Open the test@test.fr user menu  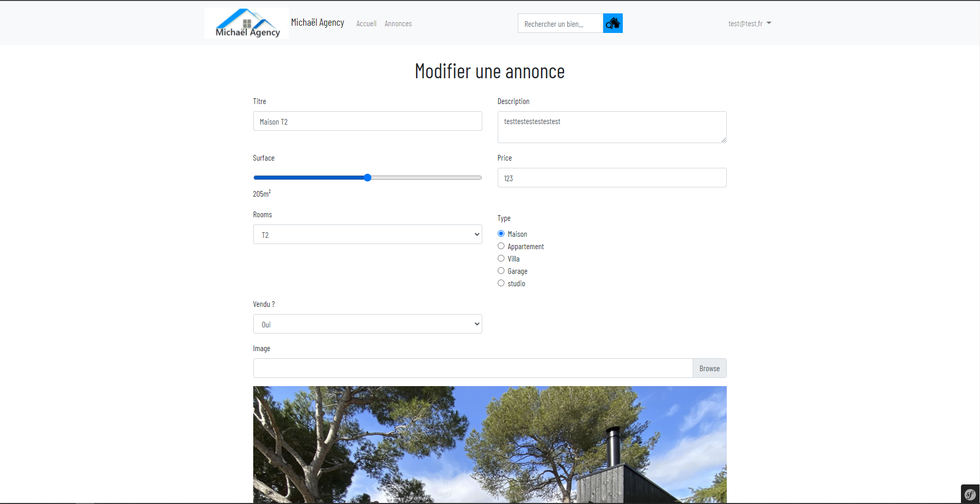tap(749, 24)
